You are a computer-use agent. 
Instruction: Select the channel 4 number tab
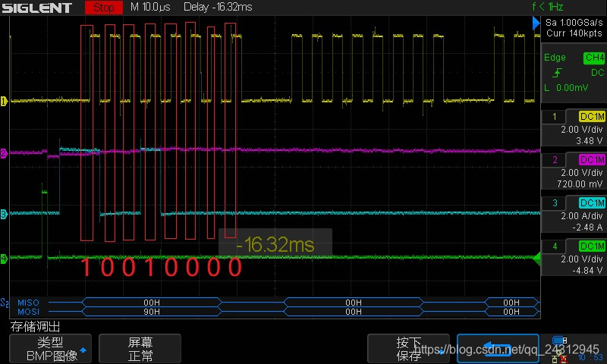[x=555, y=246]
